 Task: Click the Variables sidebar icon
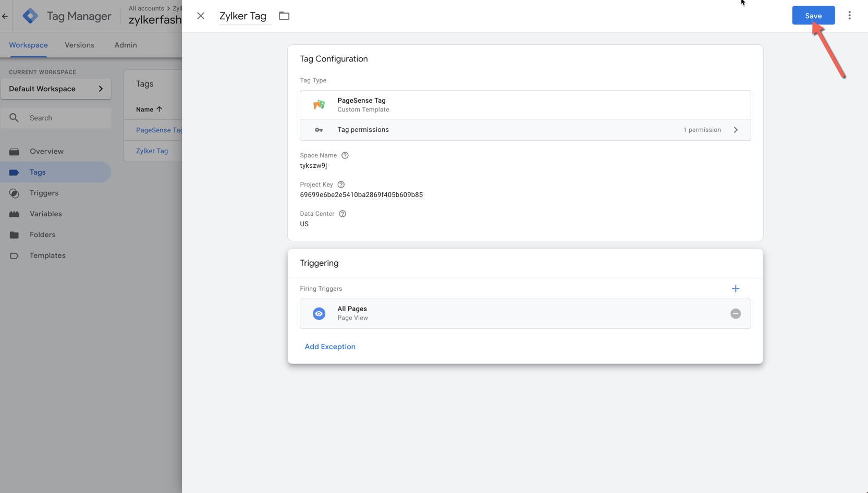click(14, 214)
